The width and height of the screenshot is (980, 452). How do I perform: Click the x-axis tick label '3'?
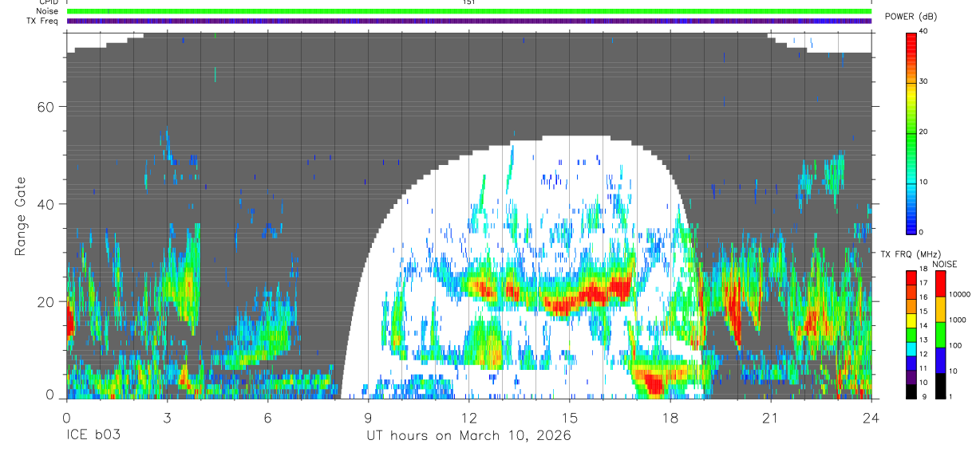pyautogui.click(x=167, y=418)
